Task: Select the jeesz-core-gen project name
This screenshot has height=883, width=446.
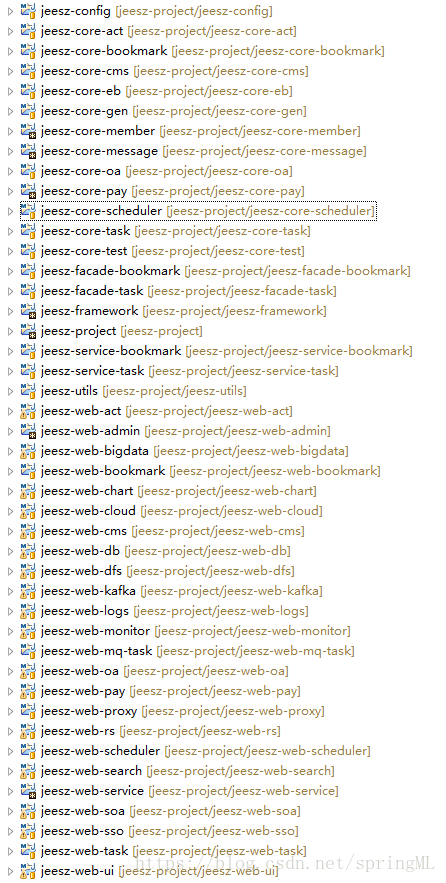Action: click(x=84, y=111)
